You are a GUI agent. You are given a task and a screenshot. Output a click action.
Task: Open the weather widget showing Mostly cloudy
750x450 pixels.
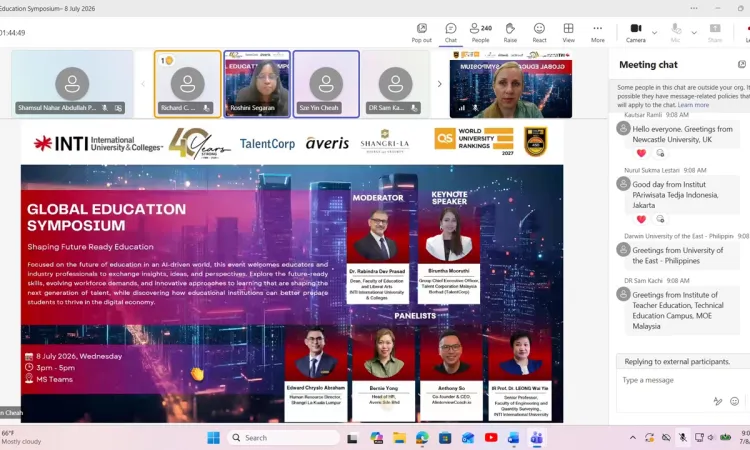click(x=21, y=437)
